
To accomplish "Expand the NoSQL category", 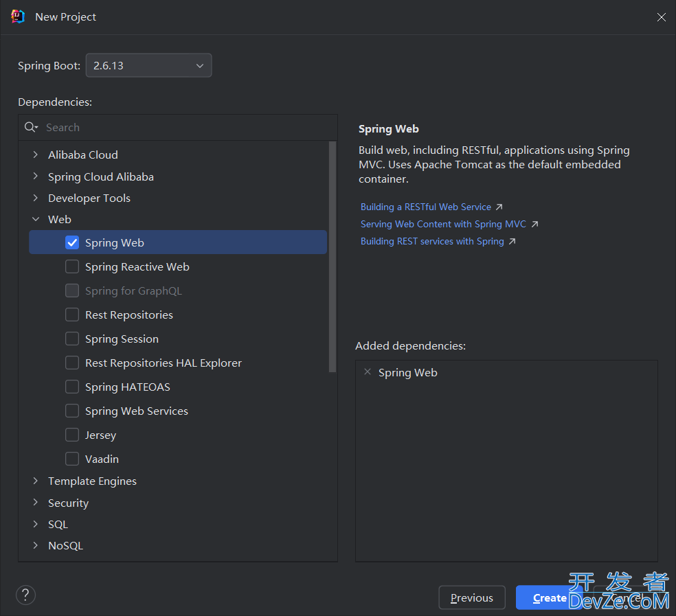I will click(35, 545).
